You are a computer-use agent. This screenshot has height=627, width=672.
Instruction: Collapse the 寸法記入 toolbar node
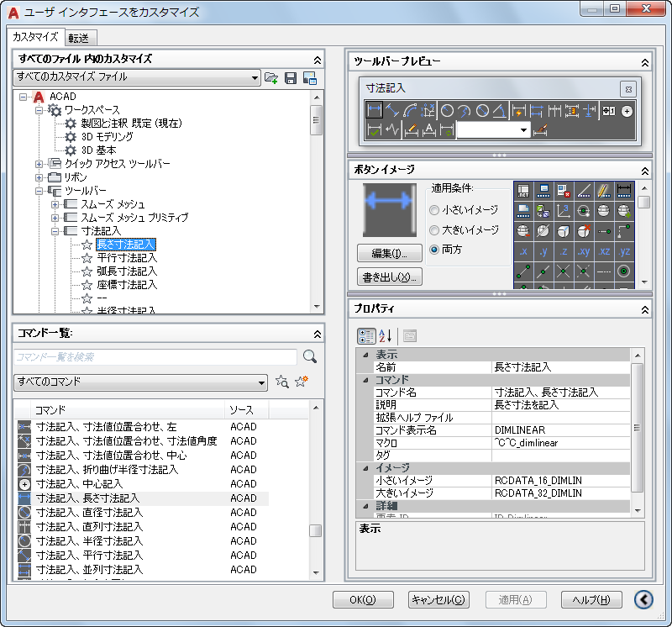[x=55, y=232]
